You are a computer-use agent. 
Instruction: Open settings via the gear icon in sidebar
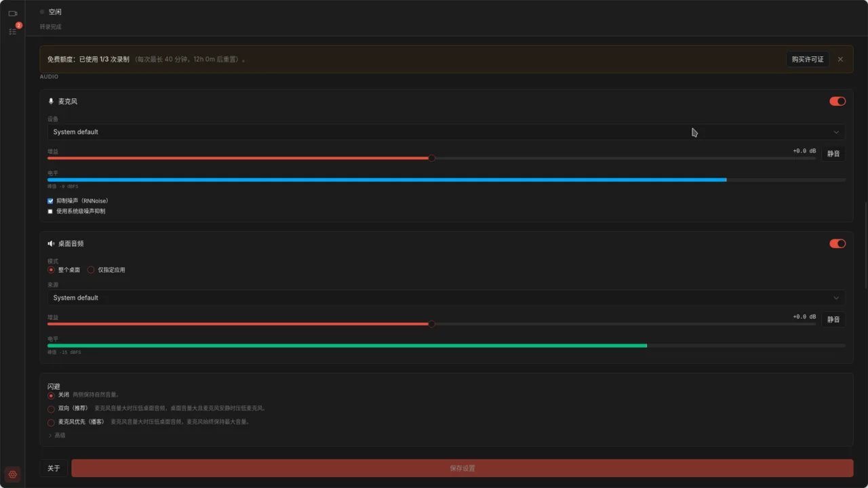12,474
